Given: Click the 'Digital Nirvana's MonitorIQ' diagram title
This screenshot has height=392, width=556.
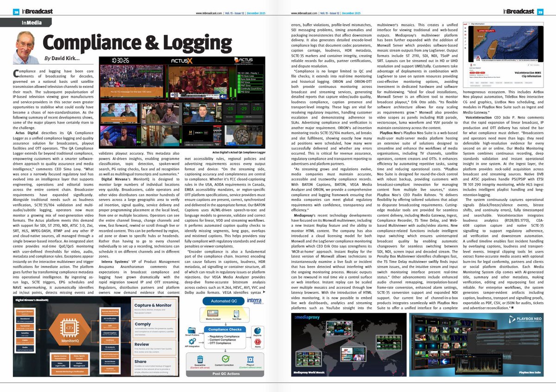Looking at the screenshot, I should (32, 300).
